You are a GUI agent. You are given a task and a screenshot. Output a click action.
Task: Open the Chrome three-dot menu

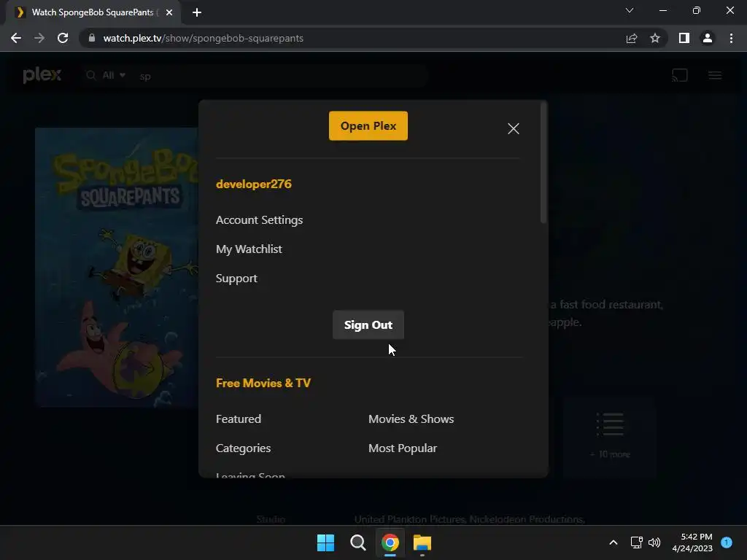tap(731, 38)
